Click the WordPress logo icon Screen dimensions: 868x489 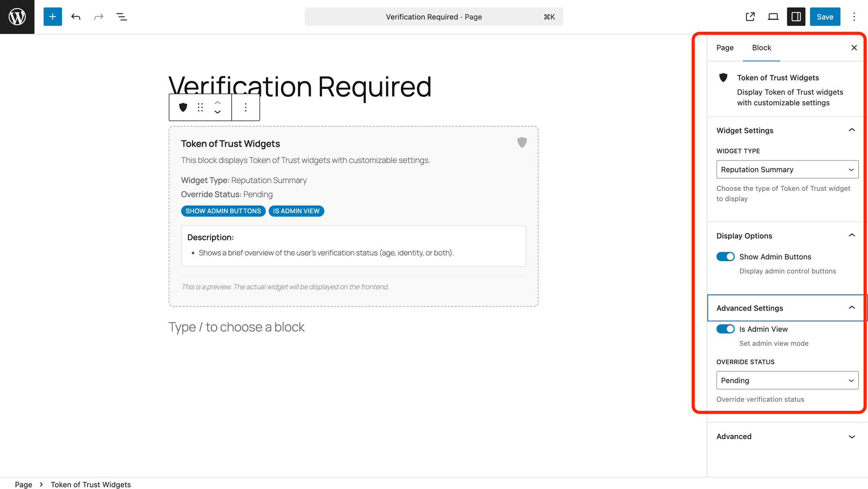tap(17, 17)
